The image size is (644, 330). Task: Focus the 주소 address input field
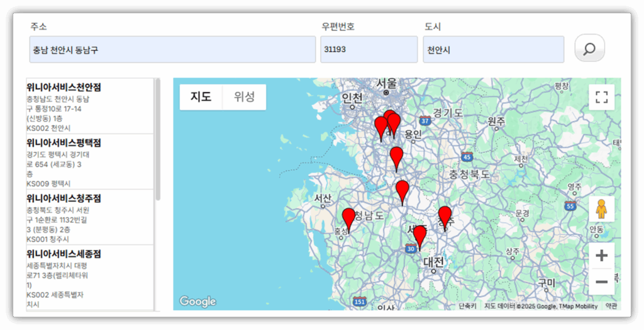click(x=172, y=49)
